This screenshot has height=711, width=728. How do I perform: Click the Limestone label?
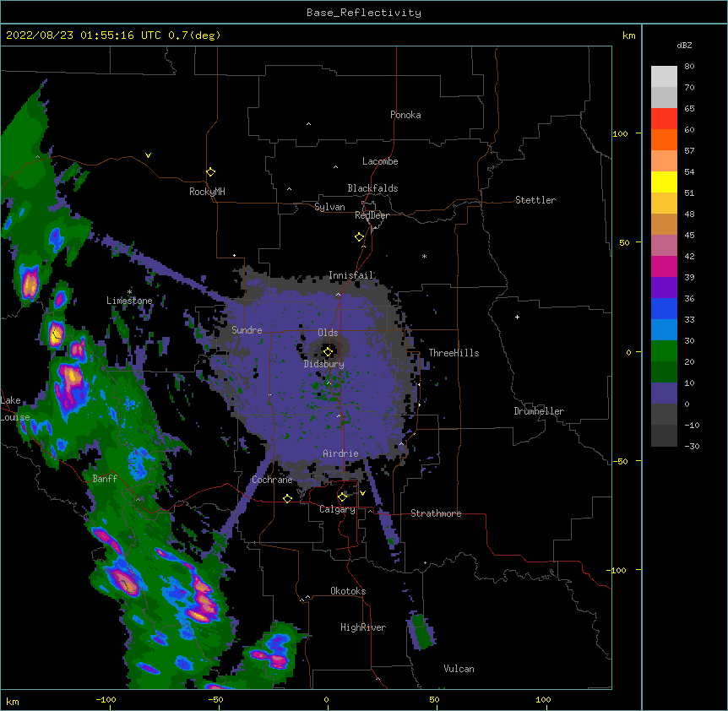pyautogui.click(x=129, y=301)
